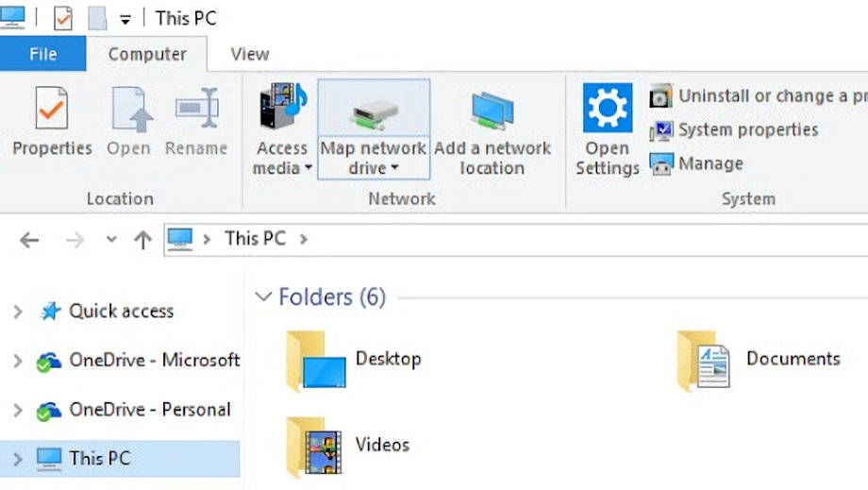Screen dimensions: 868x490
Task: Open the Access media icon
Action: click(x=283, y=107)
